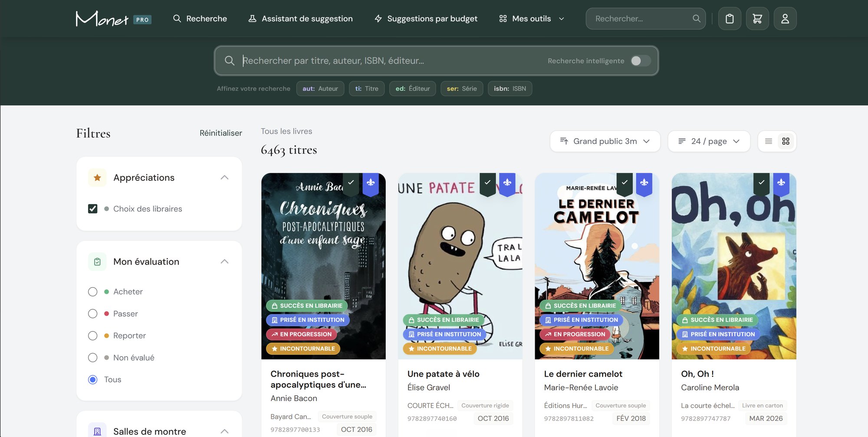Click En progression badge on Chroniques cover

(301, 334)
